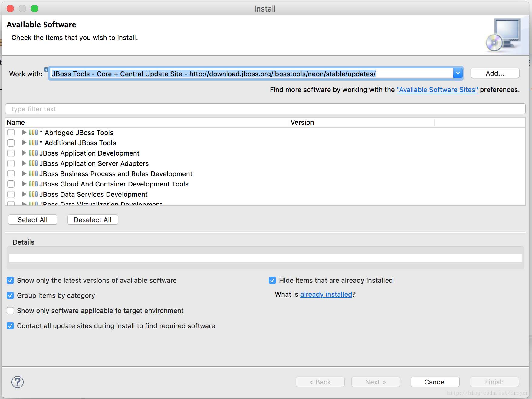Click category icon for JBoss Business Process row

pos(33,173)
